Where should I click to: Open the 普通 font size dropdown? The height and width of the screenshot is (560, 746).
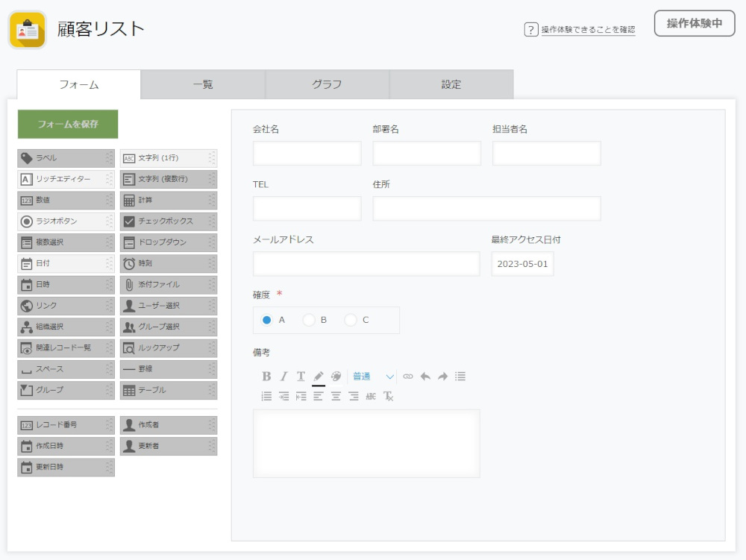pos(373,377)
